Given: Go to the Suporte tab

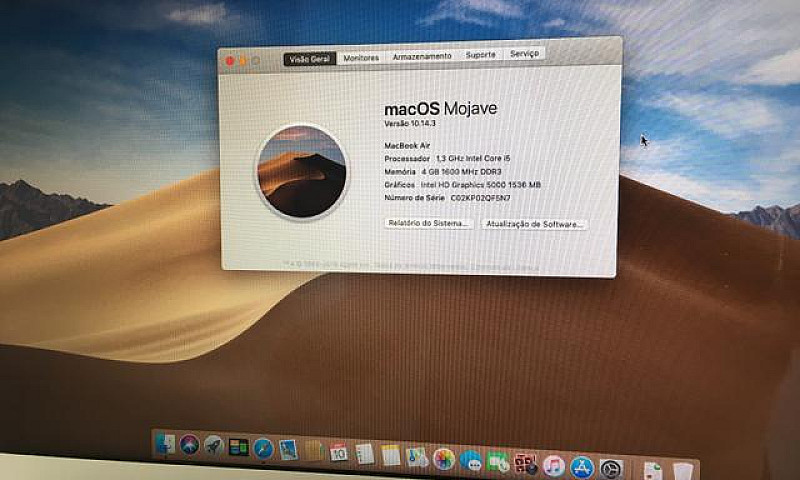Looking at the screenshot, I should (481, 55).
